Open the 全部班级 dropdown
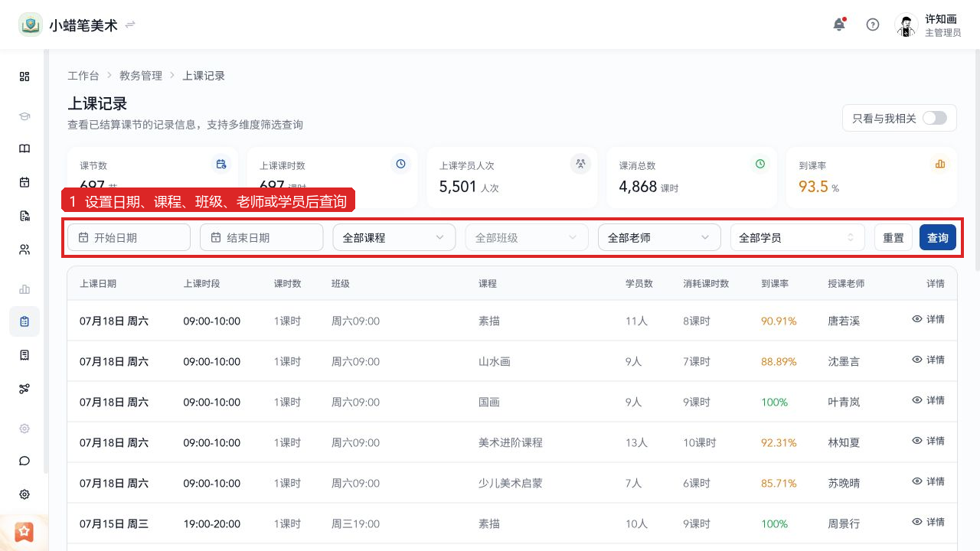Viewport: 980px width, 551px height. point(527,237)
